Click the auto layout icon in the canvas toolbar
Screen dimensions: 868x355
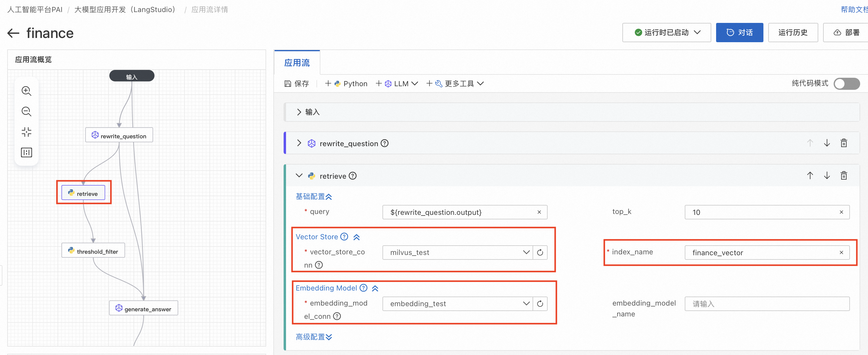tap(26, 152)
